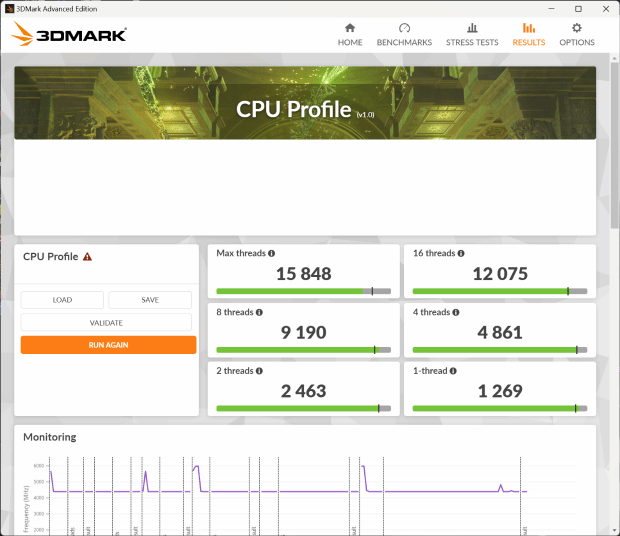Screen dimensions: 620x536
Task: Click the CPU Profile red warning triangle
Action: point(87,257)
